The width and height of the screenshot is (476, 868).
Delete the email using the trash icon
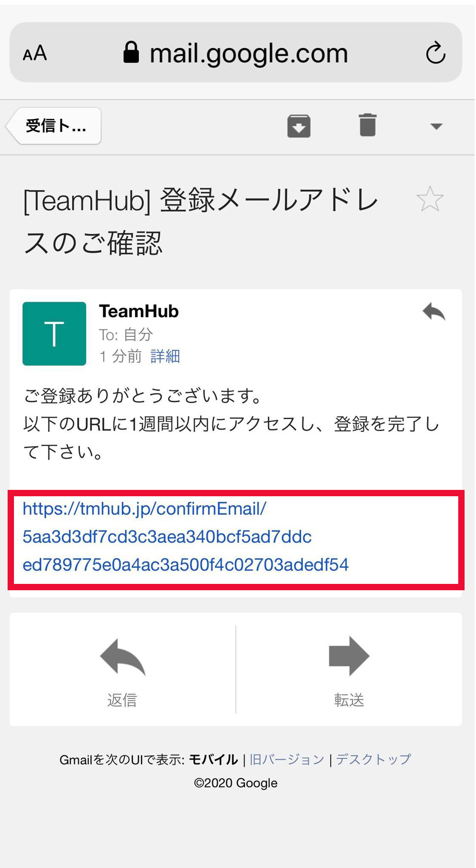[x=368, y=125]
